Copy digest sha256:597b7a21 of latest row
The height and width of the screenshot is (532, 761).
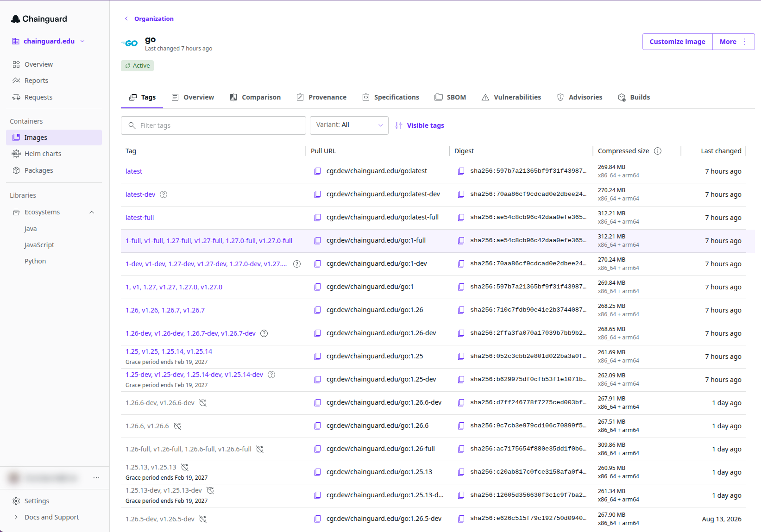point(461,171)
